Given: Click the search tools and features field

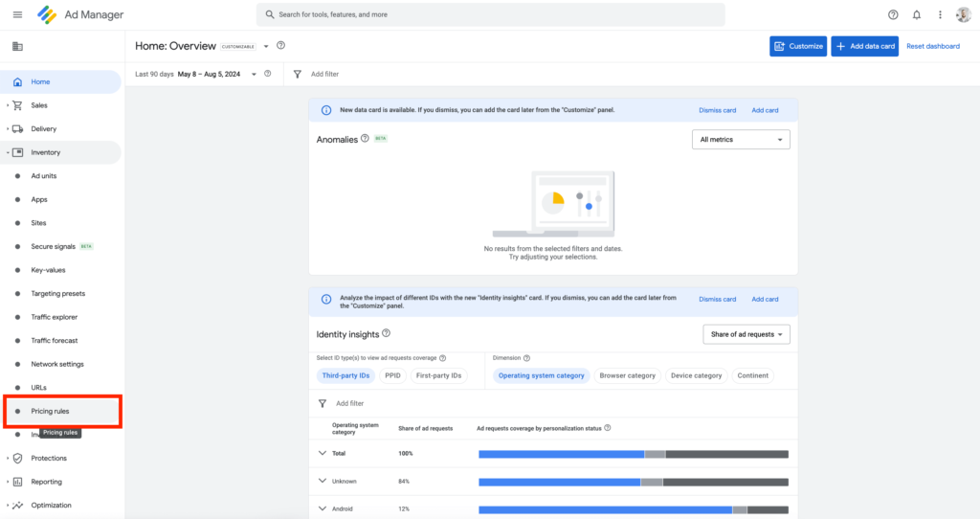Looking at the screenshot, I should pyautogui.click(x=490, y=14).
